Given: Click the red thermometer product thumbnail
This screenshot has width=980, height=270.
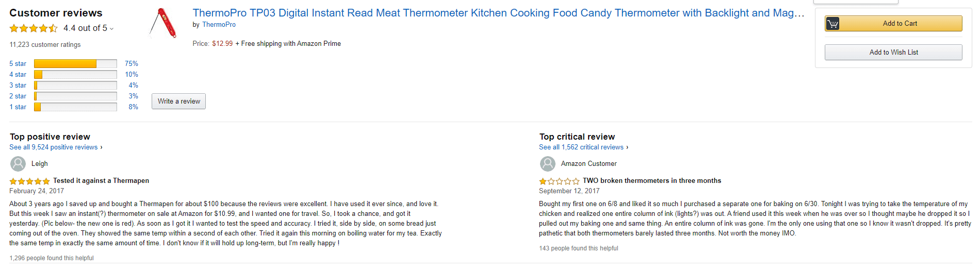Looking at the screenshot, I should pyautogui.click(x=164, y=23).
